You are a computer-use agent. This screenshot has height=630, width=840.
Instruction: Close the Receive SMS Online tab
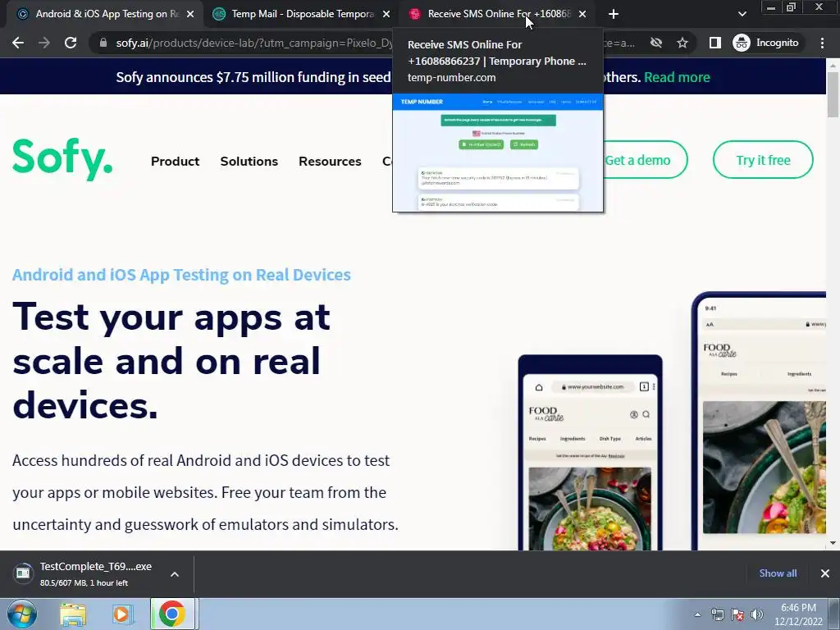582,14
